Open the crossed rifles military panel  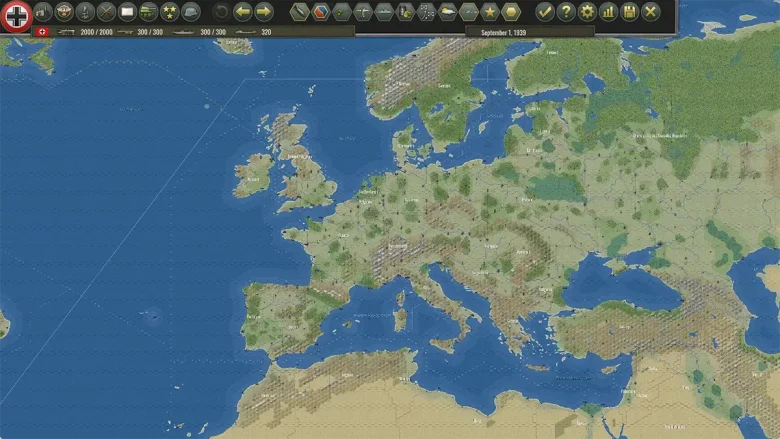[106, 12]
